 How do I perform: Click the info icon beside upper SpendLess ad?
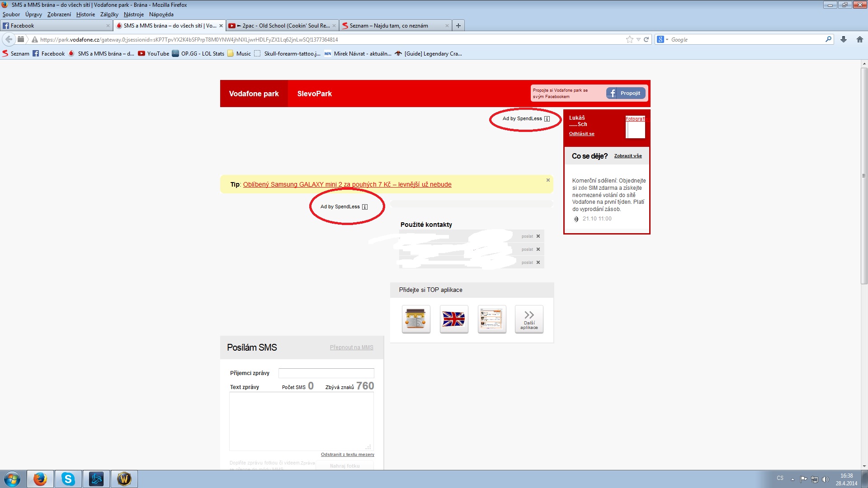coord(547,119)
